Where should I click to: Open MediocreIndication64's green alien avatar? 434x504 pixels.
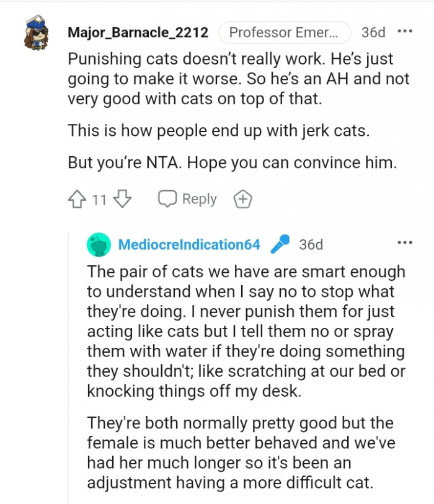coord(98,244)
